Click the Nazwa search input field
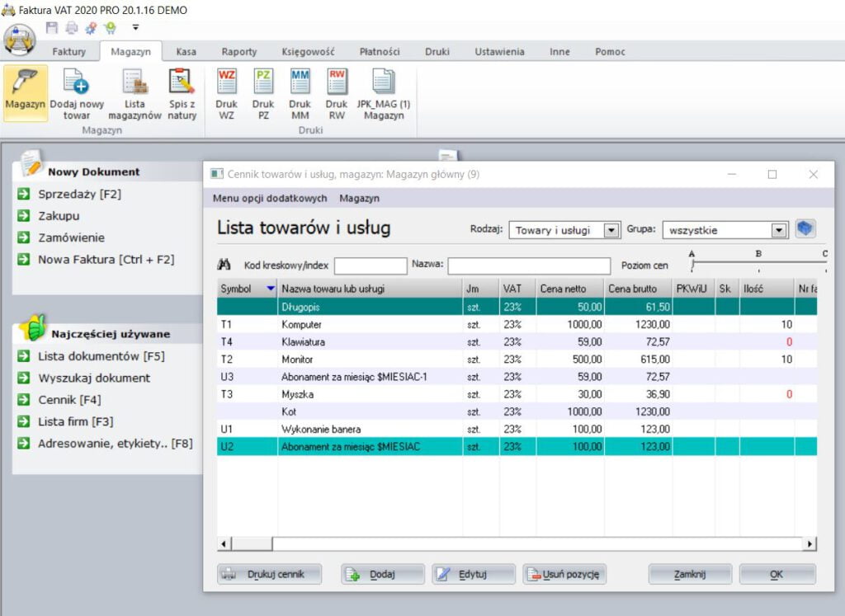 529,266
